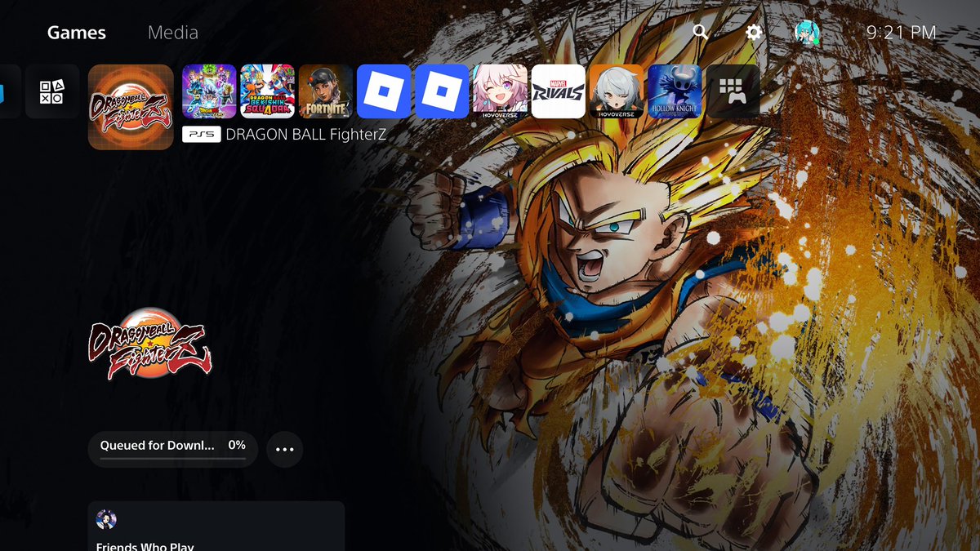Viewport: 980px width, 551px height.
Task: Select the large Dragon Ball FighterZ tile
Action: point(131,107)
